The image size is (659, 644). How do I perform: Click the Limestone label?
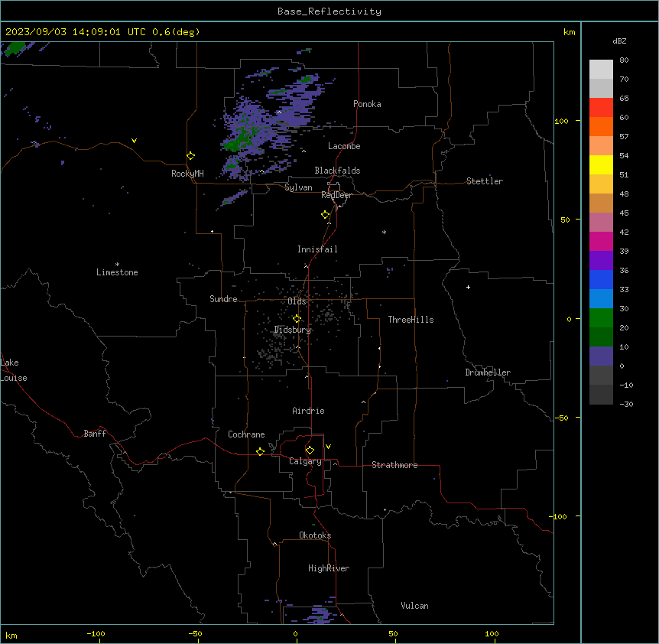coord(117,272)
